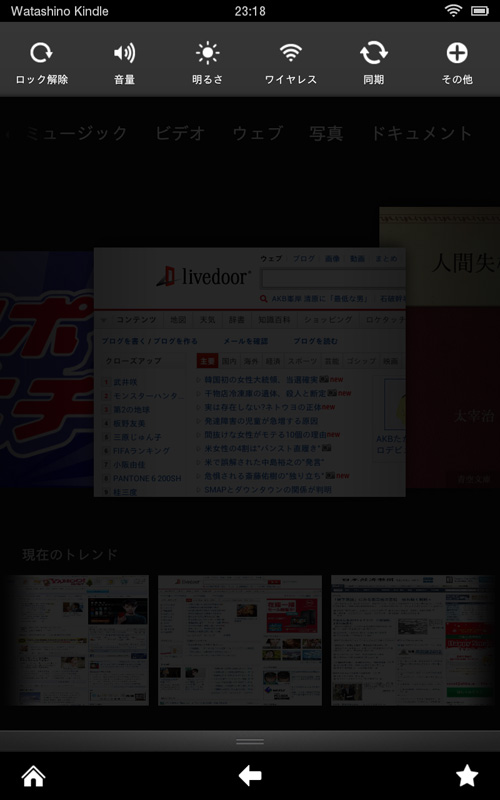The width and height of the screenshot is (500, 800).
Task: Switch to the 写真 tab
Action: point(326,133)
